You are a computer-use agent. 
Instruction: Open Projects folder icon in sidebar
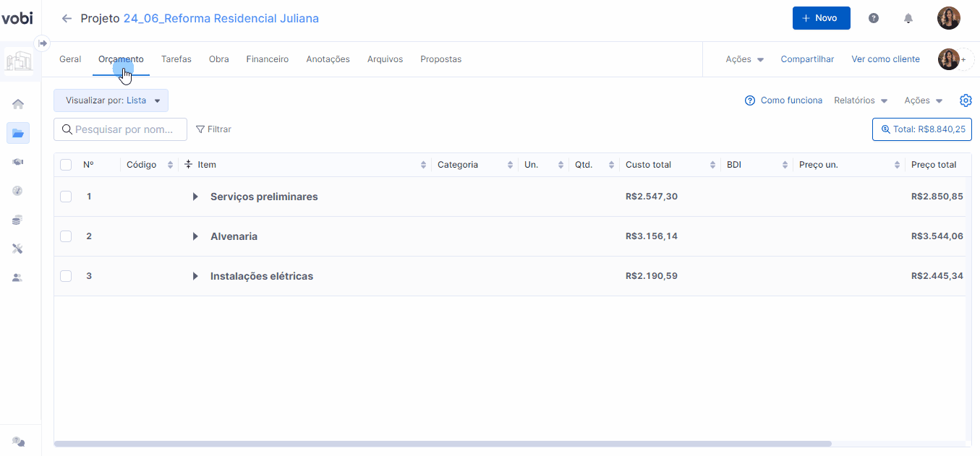[18, 133]
